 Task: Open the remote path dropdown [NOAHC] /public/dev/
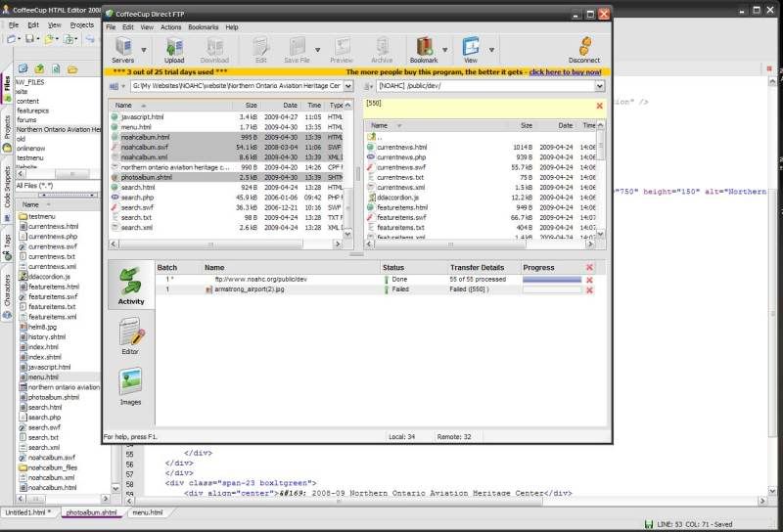coord(599,86)
